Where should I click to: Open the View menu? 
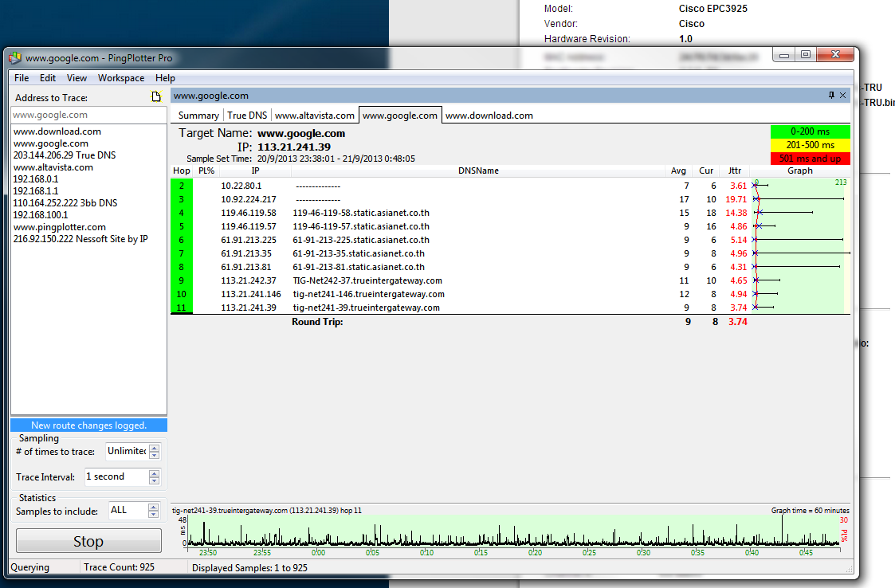pyautogui.click(x=77, y=78)
